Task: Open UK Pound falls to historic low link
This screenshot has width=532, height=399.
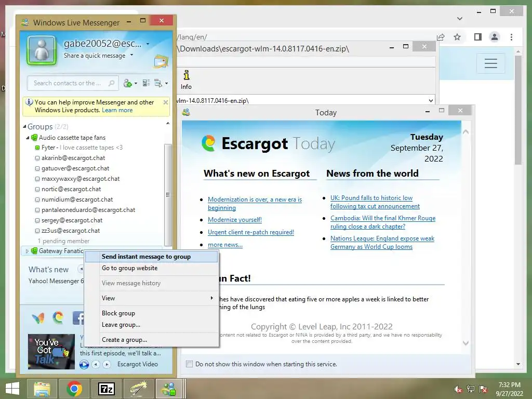Action: click(x=375, y=202)
